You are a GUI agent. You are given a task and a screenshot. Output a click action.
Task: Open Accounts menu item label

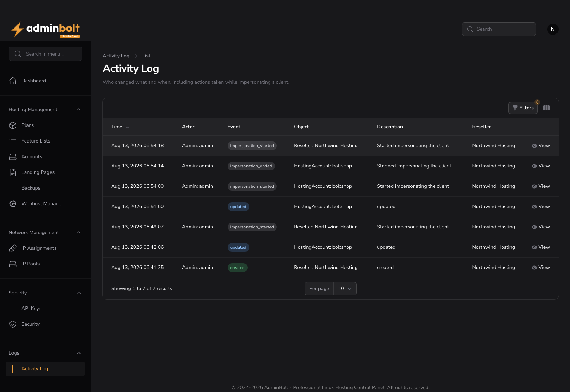click(x=32, y=157)
